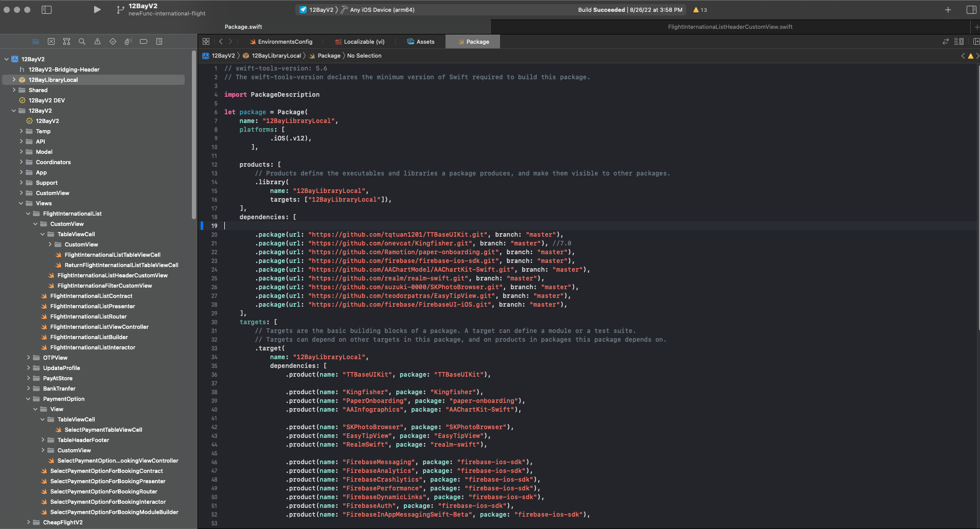Collapse the FlightInternationalList folder
The image size is (980, 529).
pyautogui.click(x=28, y=214)
